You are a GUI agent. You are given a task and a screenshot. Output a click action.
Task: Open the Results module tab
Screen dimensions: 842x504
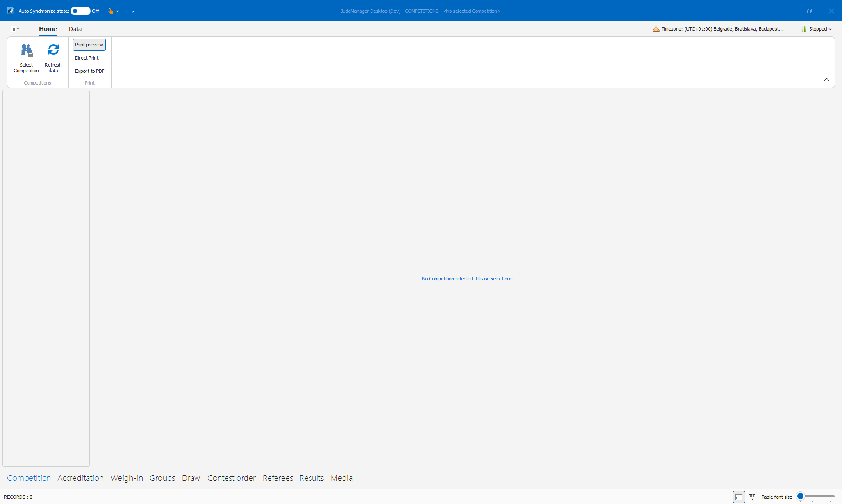point(312,478)
